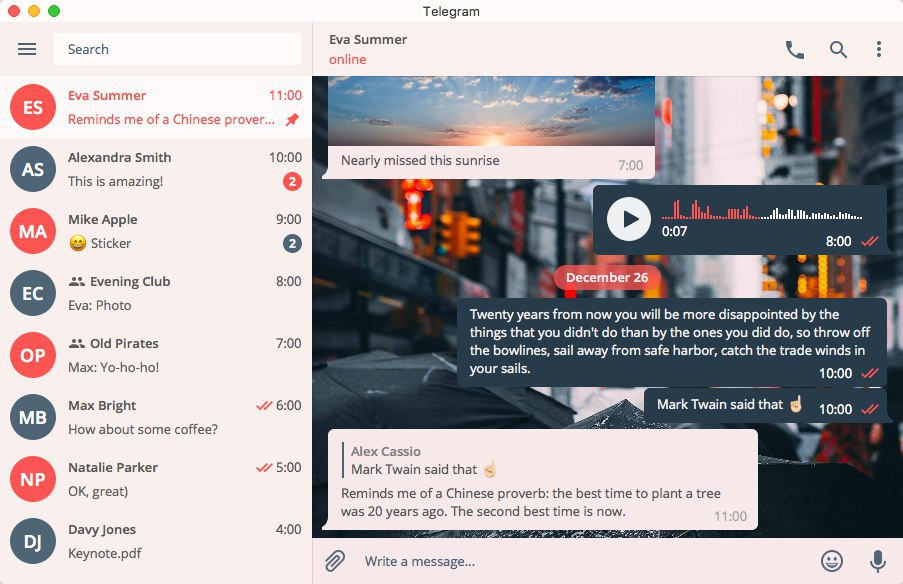Image resolution: width=903 pixels, height=584 pixels.
Task: Click the pin icon on Eva Summer's chat
Action: (289, 119)
